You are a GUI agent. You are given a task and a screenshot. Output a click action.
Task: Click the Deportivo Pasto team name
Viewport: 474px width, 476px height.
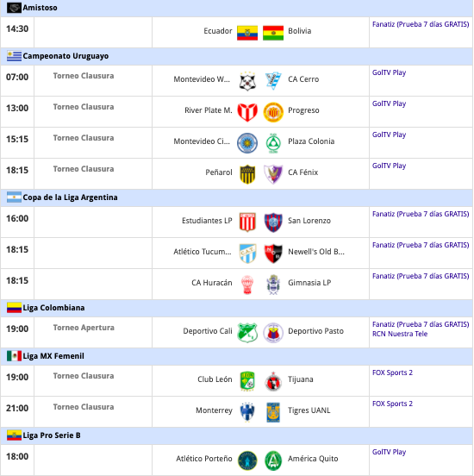tap(316, 331)
